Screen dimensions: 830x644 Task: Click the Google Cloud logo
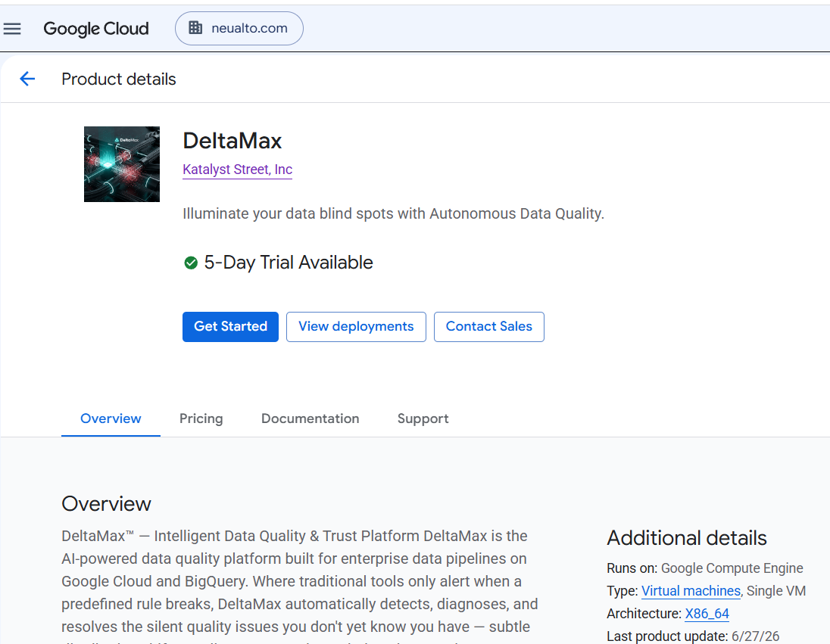96,29
